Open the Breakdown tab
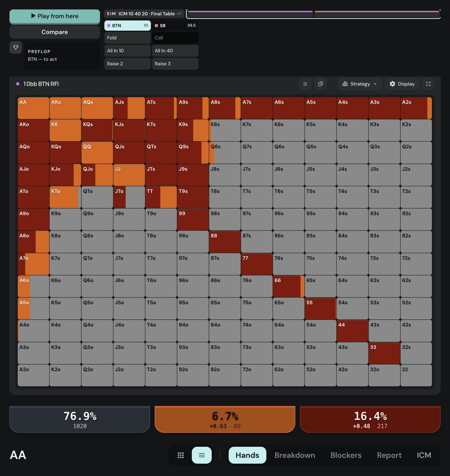The height and width of the screenshot is (476, 450). [x=295, y=455]
